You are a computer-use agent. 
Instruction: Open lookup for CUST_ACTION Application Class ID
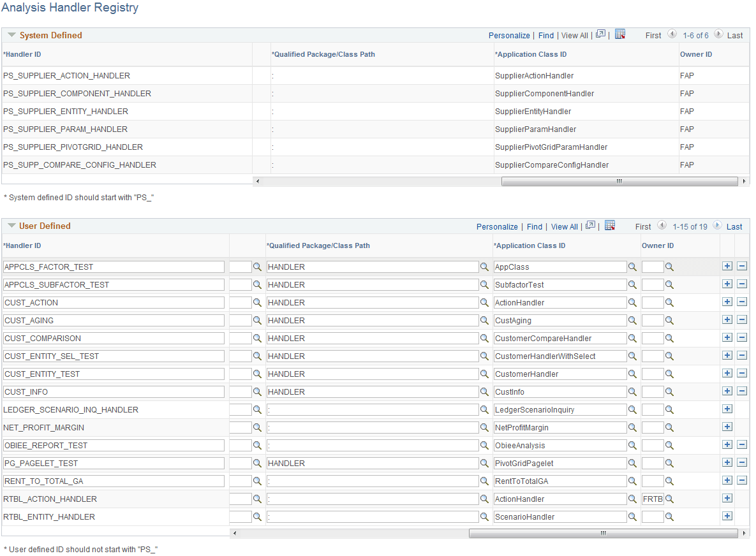pos(632,302)
